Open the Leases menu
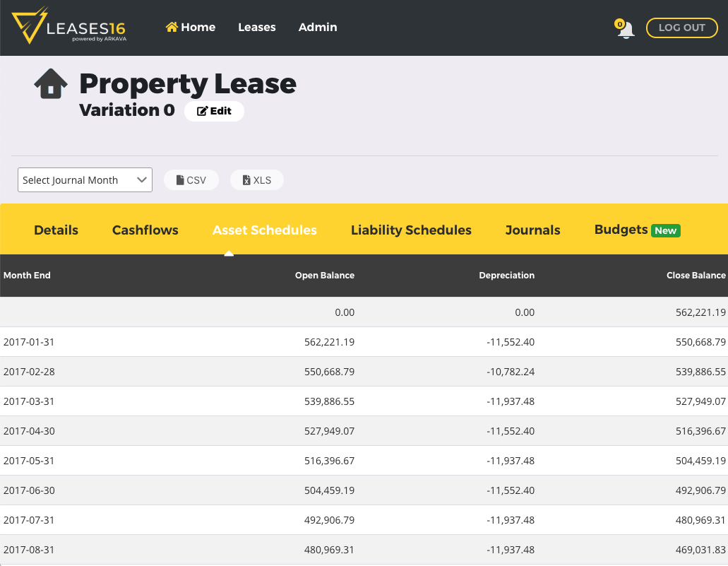The height and width of the screenshot is (566, 728). click(x=256, y=27)
